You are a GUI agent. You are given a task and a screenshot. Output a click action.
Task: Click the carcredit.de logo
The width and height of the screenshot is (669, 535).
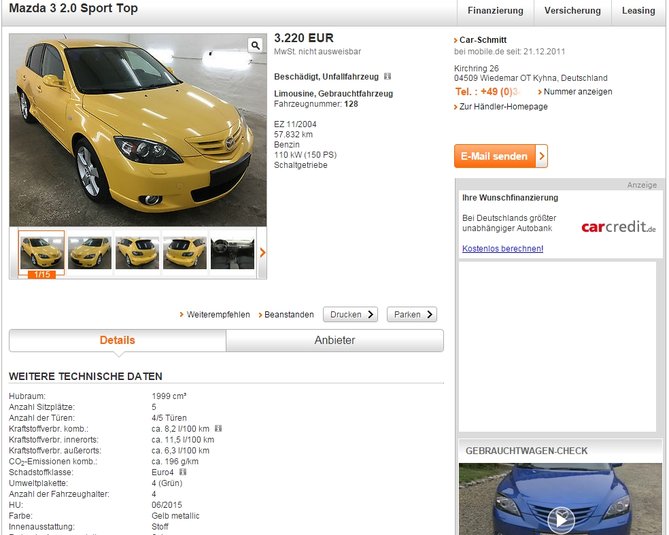click(x=618, y=227)
